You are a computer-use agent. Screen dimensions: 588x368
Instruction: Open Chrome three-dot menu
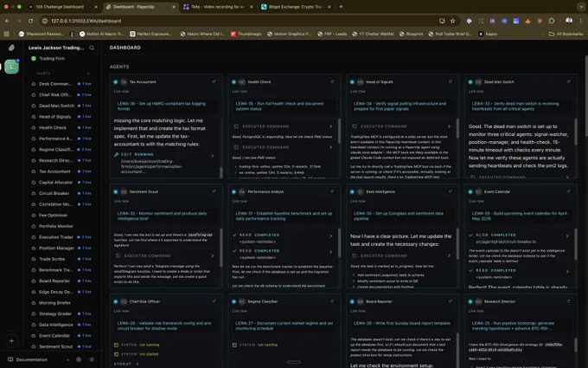(581, 21)
